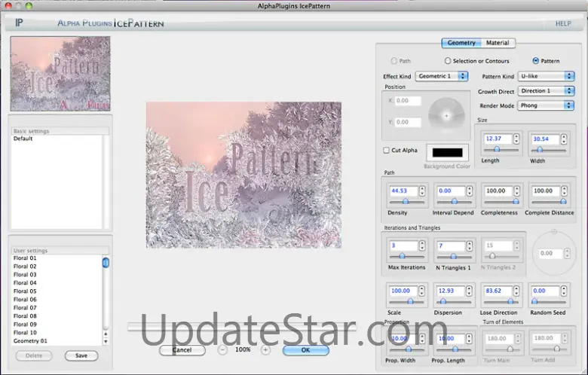588x375 pixels.
Task: Click the Width value field 30.54
Action: pos(545,139)
